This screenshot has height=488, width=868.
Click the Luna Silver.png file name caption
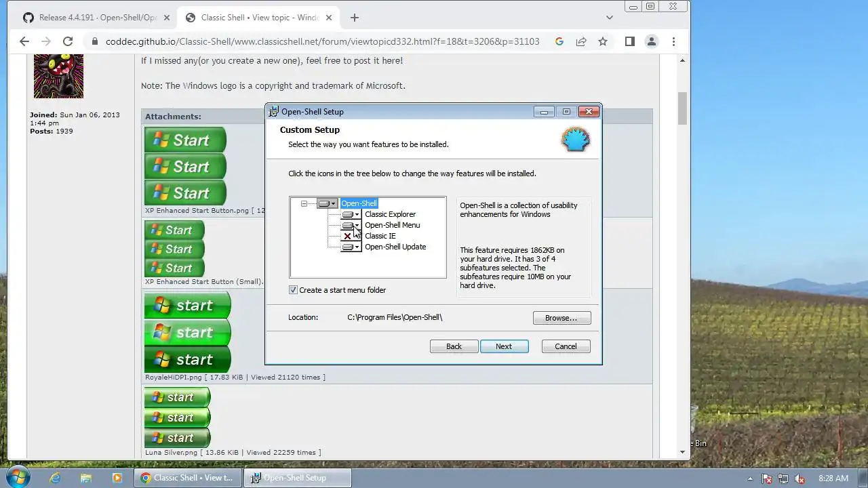point(172,453)
